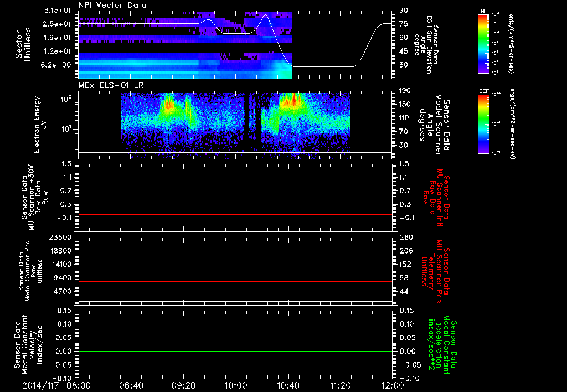
Task: Click the DEF color scale bar
Action: pyautogui.click(x=483, y=124)
